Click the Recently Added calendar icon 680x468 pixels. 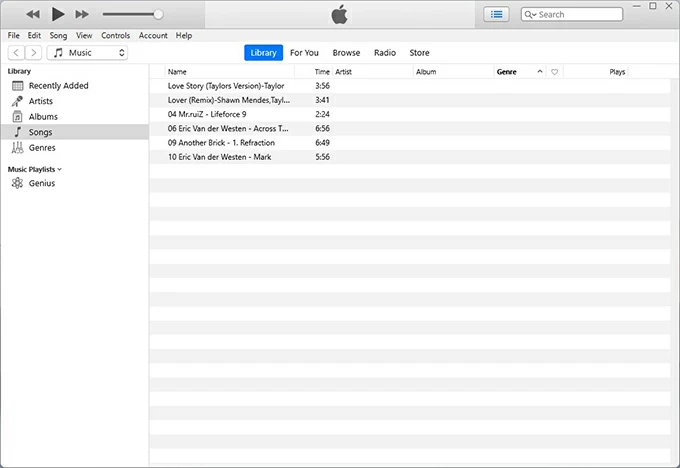(x=18, y=86)
